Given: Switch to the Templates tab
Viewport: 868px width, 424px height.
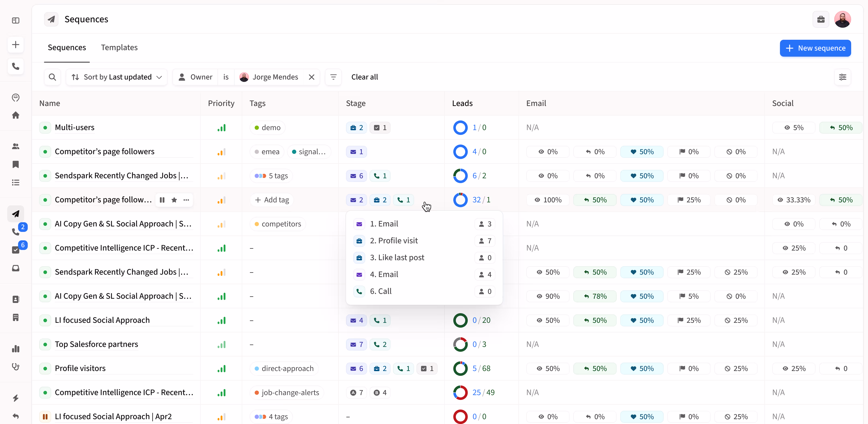Looking at the screenshot, I should 119,48.
